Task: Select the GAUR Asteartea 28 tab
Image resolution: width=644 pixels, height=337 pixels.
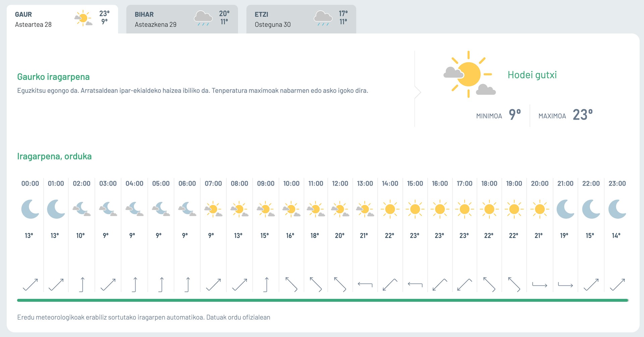Action: 62,19
